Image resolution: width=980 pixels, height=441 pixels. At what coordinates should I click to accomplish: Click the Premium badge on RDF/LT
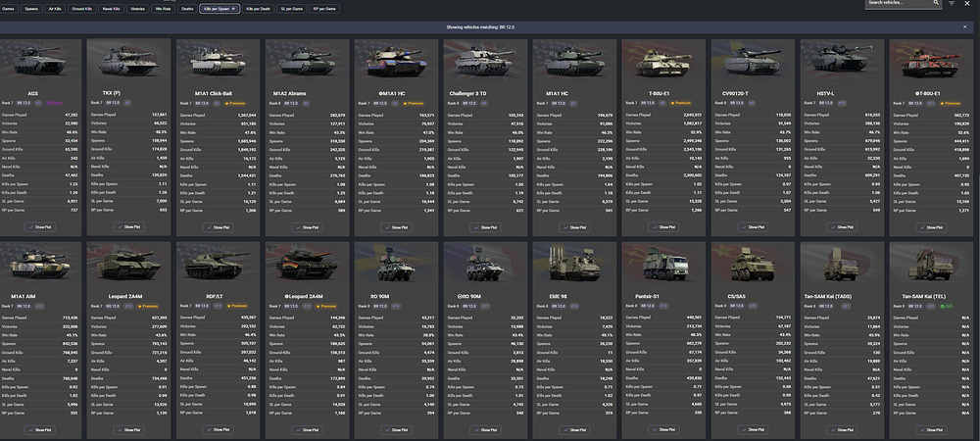pyautogui.click(x=235, y=306)
